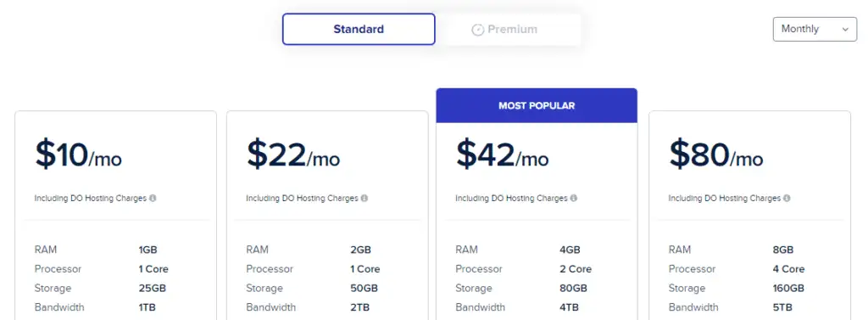
Task: Click info icon under $80/mo plan
Action: coord(787,198)
